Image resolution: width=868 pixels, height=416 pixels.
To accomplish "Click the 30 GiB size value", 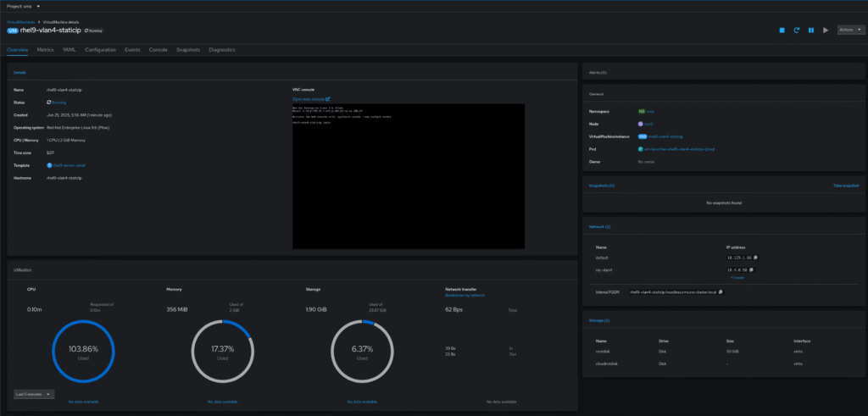I will [732, 351].
